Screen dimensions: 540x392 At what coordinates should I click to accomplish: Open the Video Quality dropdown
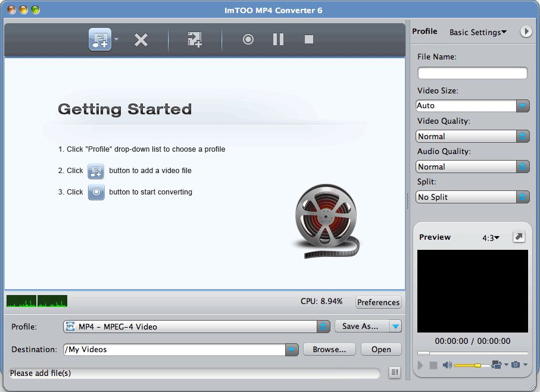coord(522,136)
